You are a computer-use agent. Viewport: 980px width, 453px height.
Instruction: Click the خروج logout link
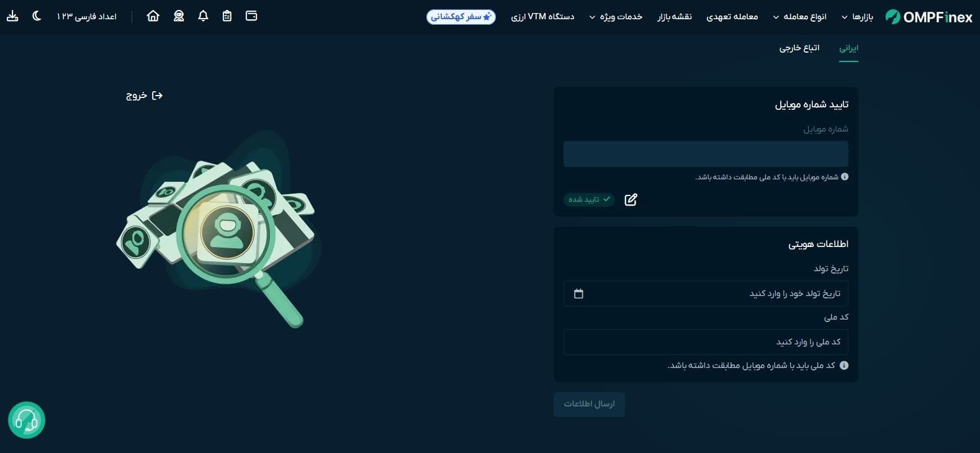tap(144, 95)
